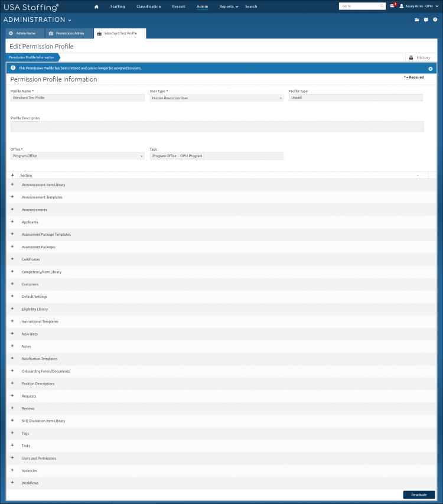Go to the home icon in the navbar
The image size is (443, 504).
(96, 6)
